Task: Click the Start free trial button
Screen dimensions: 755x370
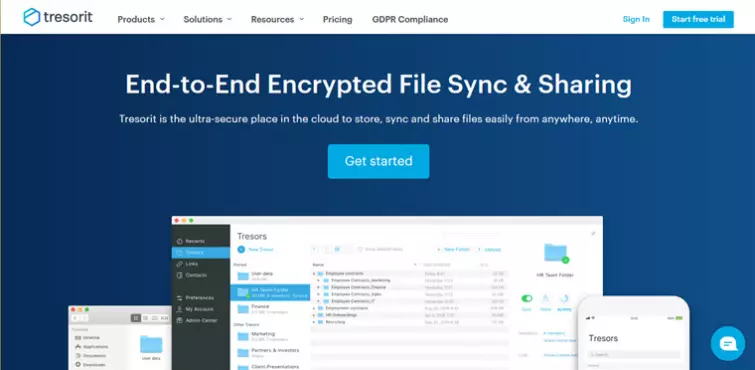Action: click(698, 19)
